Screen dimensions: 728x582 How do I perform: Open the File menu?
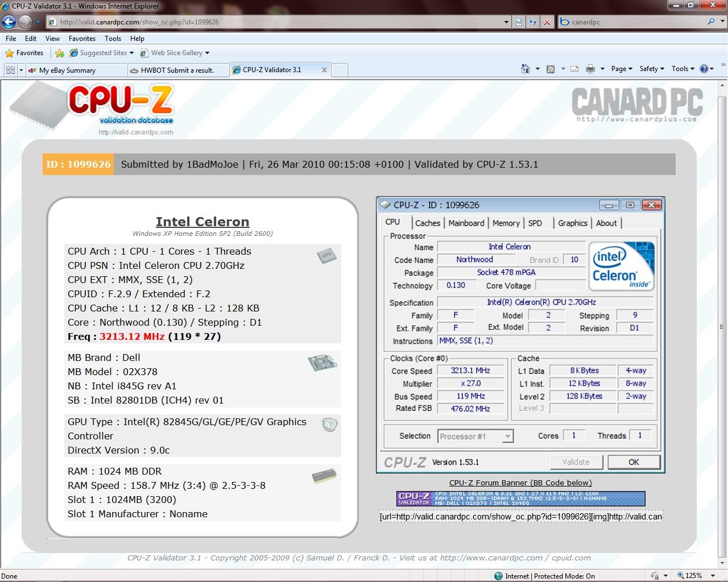(11, 39)
